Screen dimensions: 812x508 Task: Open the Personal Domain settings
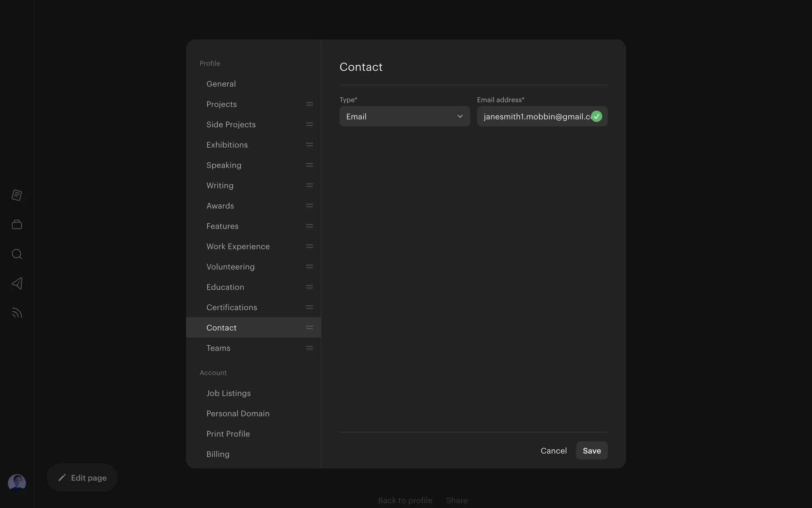pos(238,414)
